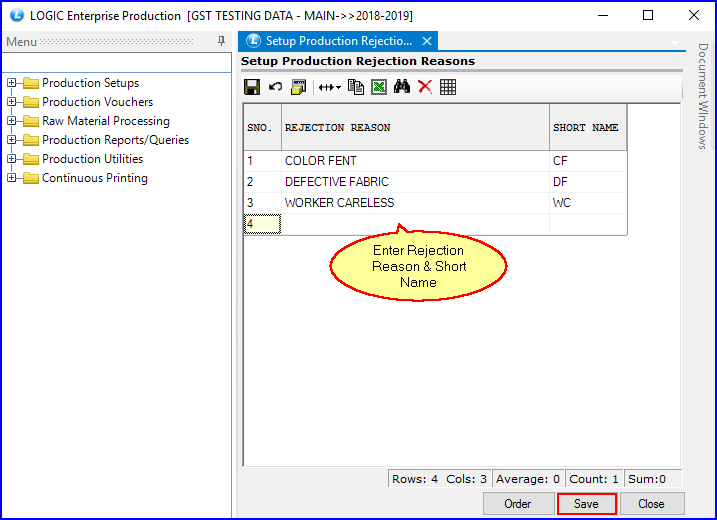
Task: Close the Setup Production Rejection tab
Action: tap(427, 41)
